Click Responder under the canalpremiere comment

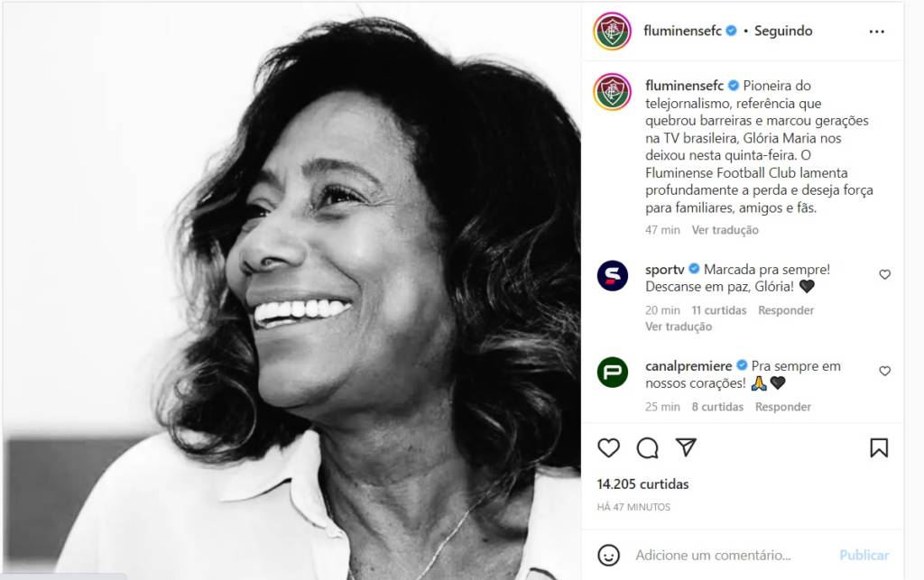pos(782,407)
